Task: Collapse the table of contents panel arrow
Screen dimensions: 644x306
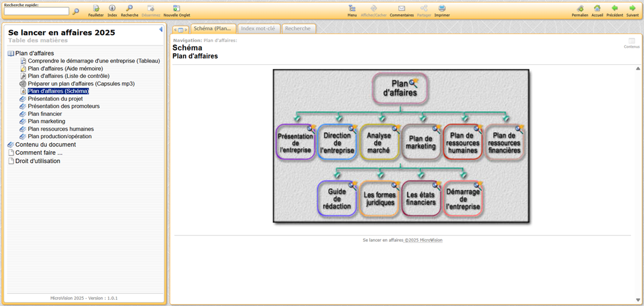Action: [x=160, y=29]
